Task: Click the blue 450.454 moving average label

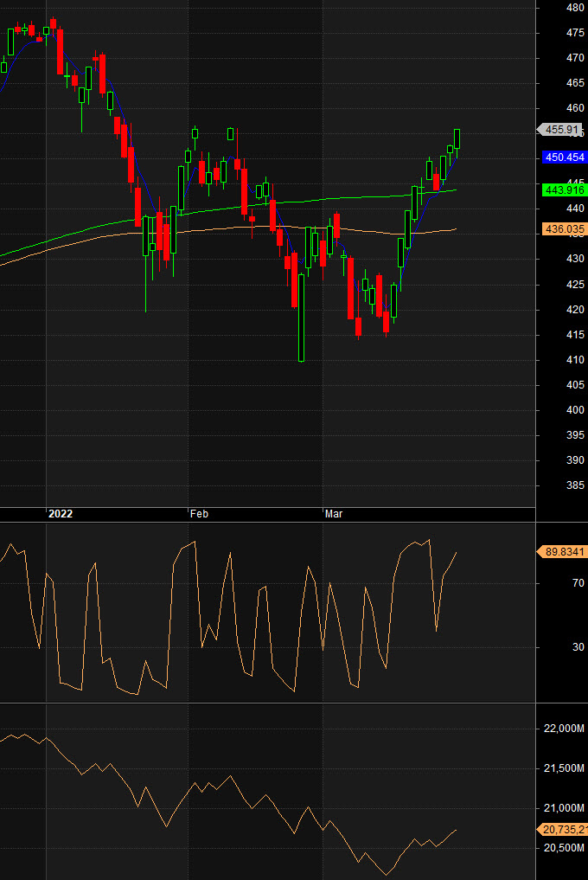Action: click(x=565, y=157)
